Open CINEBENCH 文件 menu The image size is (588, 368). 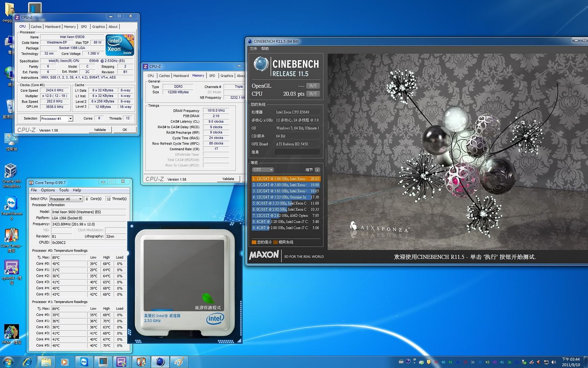click(254, 49)
